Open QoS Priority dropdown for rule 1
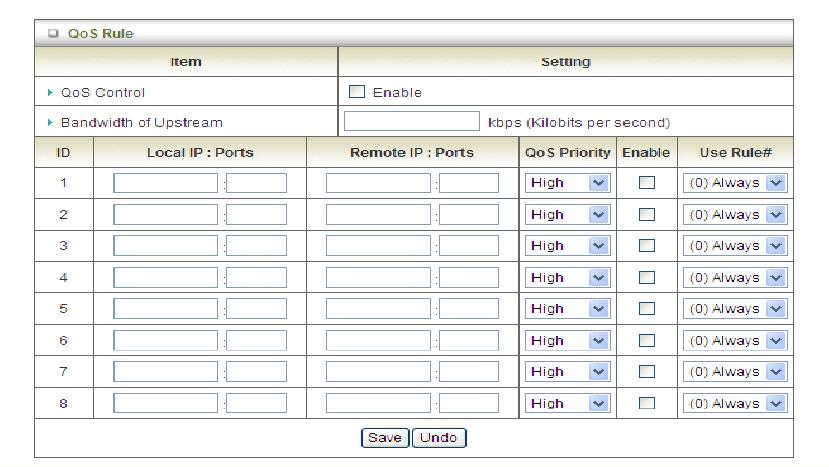The height and width of the screenshot is (467, 829). point(567,183)
